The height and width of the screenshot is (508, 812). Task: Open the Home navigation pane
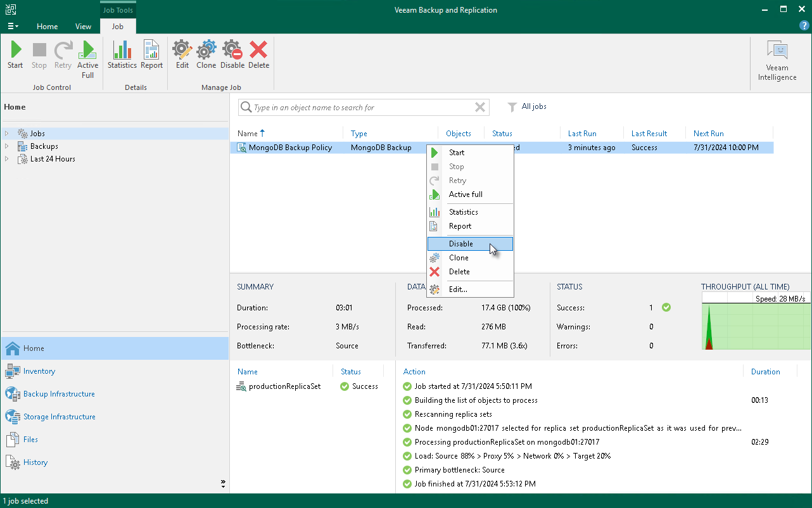[115, 348]
